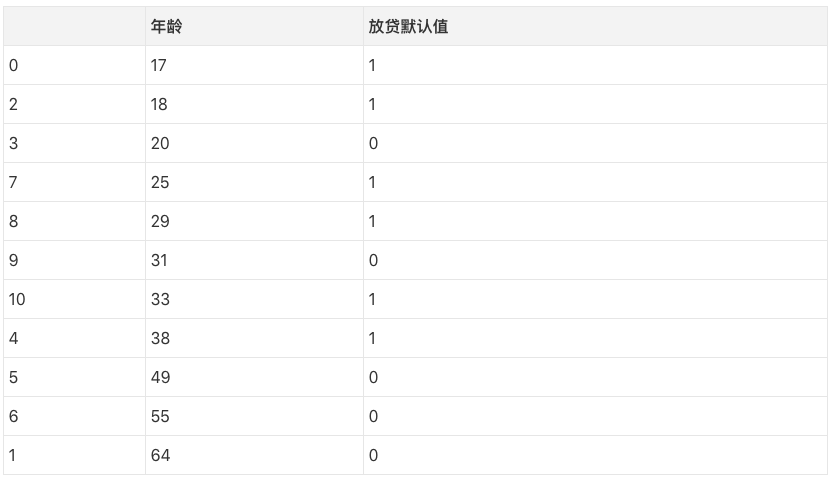Click row index 10

17,300
